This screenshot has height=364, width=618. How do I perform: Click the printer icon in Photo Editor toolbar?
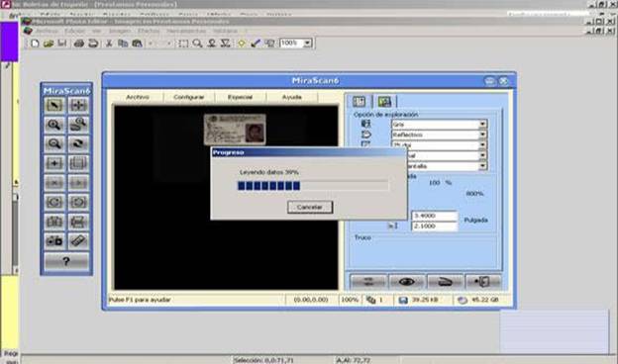coord(79,44)
